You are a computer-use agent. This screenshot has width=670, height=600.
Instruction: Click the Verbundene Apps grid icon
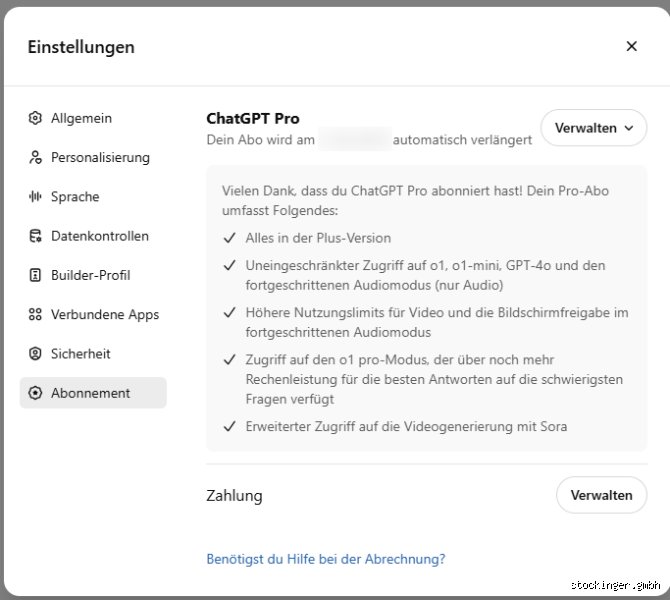(35, 315)
